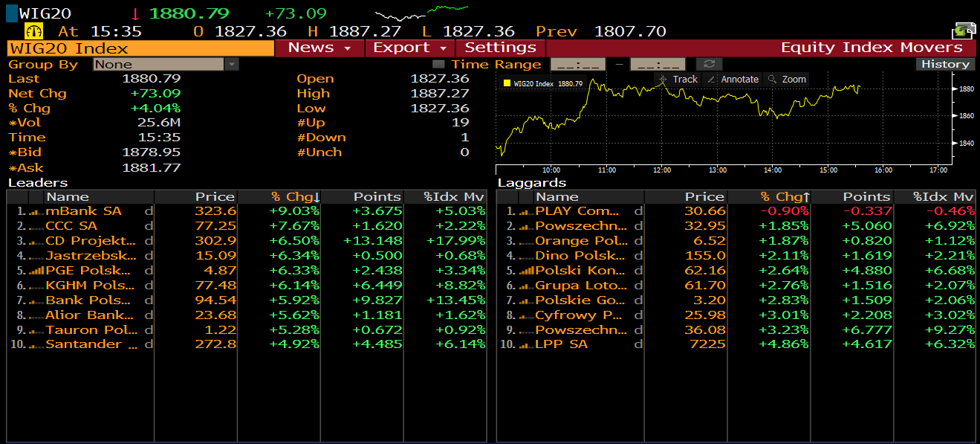Click the LPP SA price 7225
Viewport: 980px width, 444px height.
[x=708, y=345]
